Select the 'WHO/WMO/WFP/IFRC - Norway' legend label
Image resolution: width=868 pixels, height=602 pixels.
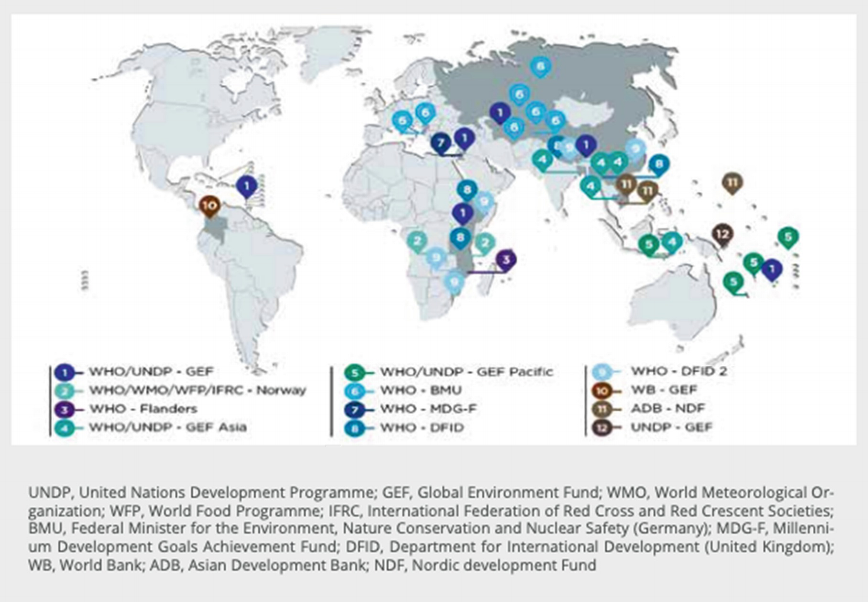point(198,390)
